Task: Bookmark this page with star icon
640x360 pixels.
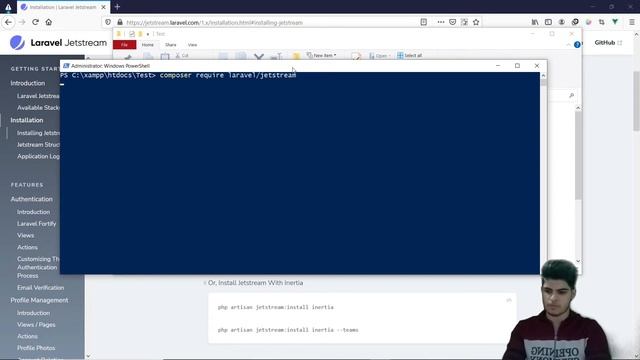Action: point(476,22)
